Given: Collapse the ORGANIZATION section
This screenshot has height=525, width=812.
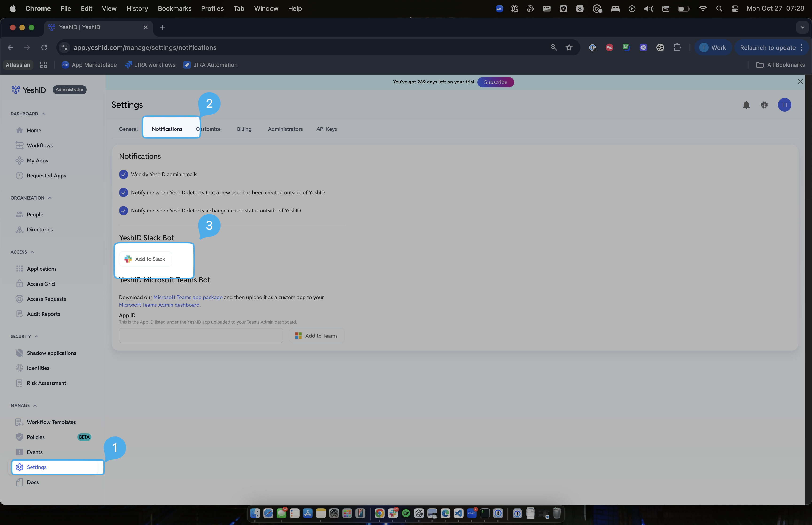Looking at the screenshot, I should [50, 198].
